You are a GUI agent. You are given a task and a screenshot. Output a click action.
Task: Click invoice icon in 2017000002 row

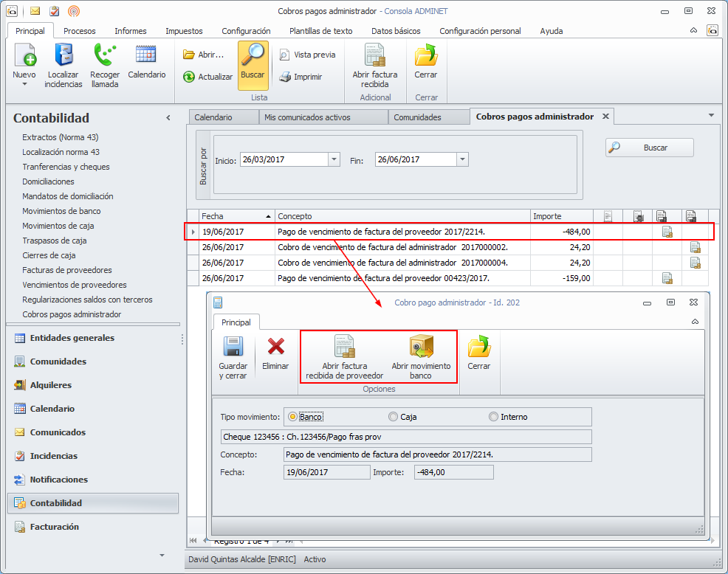pos(695,247)
